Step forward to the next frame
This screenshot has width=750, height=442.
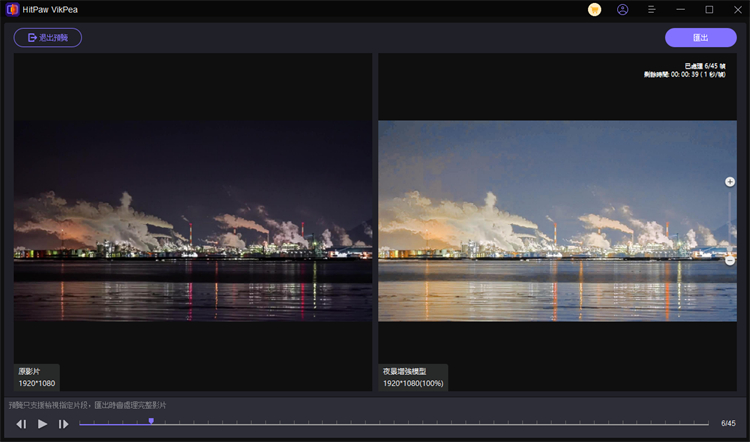[63, 424]
